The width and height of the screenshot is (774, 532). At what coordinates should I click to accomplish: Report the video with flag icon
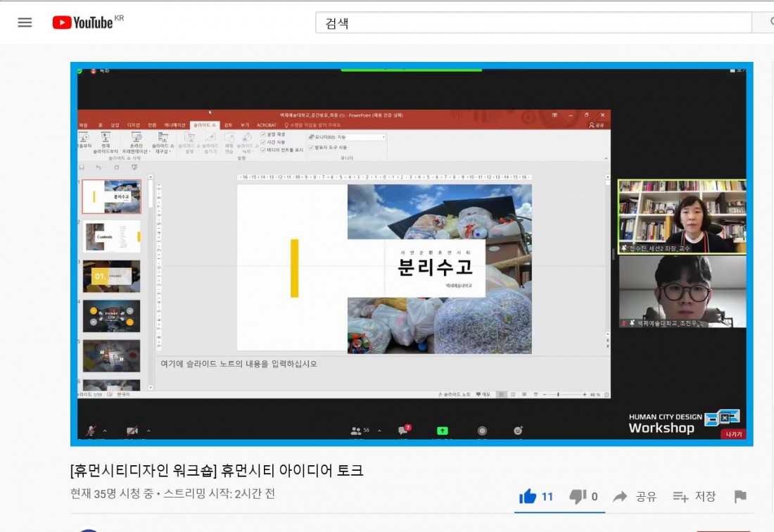(x=740, y=497)
